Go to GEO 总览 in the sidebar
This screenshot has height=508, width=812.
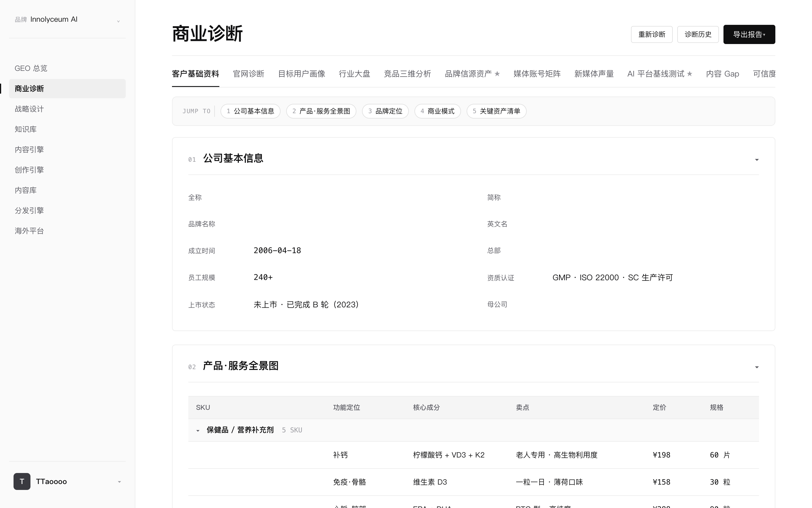(67, 68)
